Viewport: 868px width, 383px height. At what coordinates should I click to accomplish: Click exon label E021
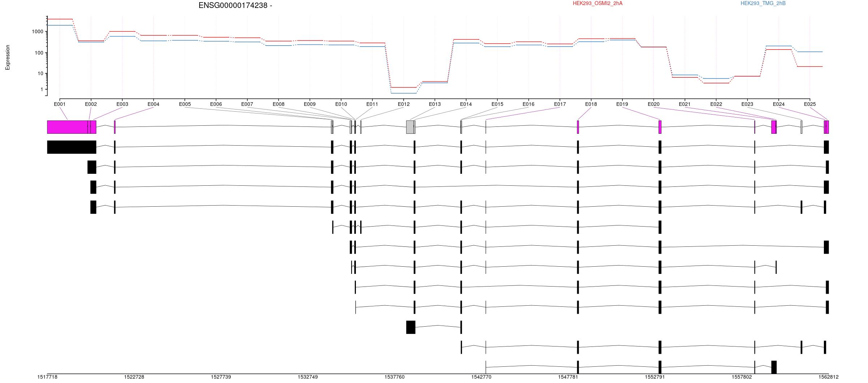685,104
